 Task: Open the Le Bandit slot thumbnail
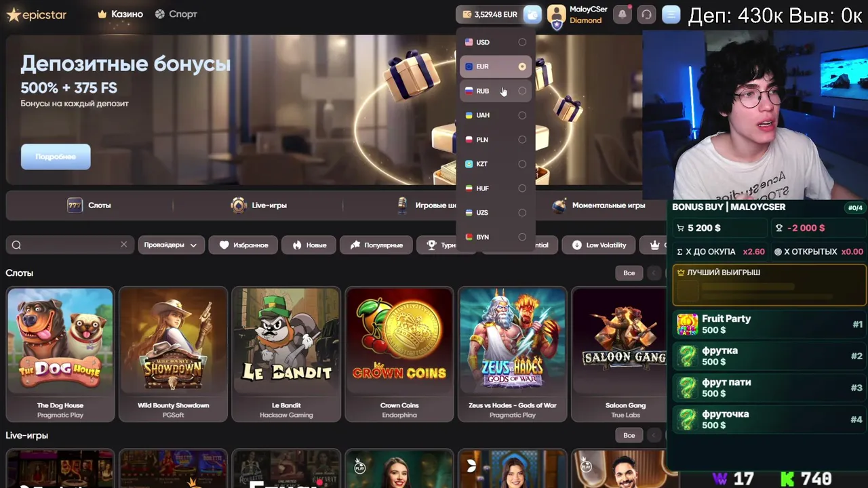(286, 341)
